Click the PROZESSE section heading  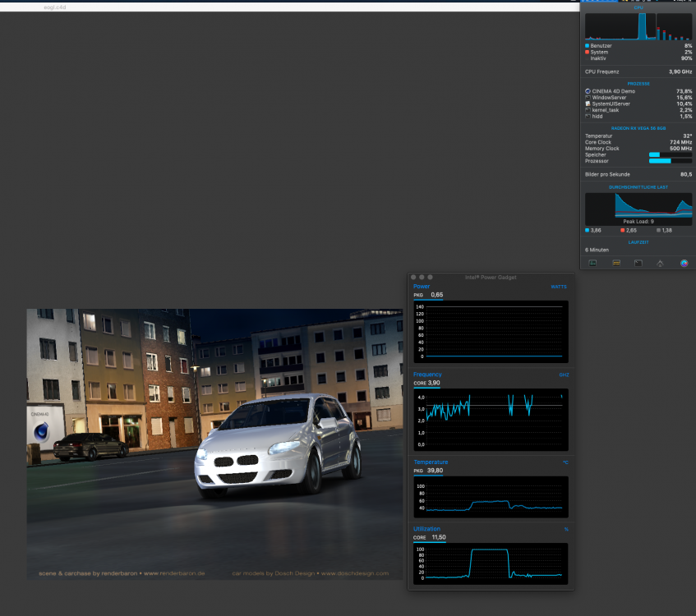(x=638, y=84)
